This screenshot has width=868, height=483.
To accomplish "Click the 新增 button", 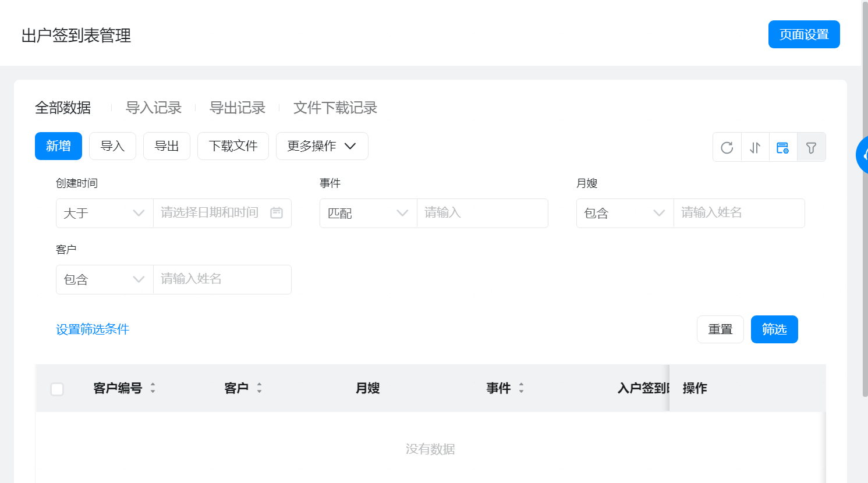I will [x=58, y=146].
